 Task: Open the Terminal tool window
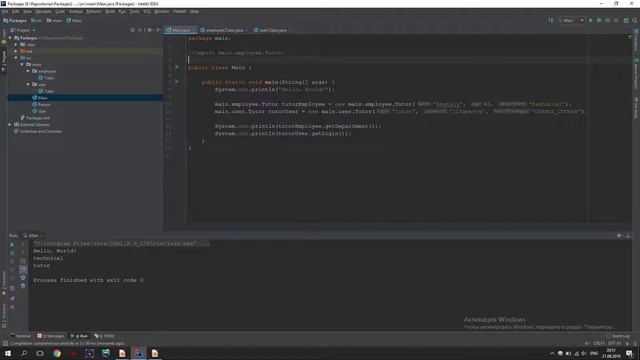click(20, 336)
